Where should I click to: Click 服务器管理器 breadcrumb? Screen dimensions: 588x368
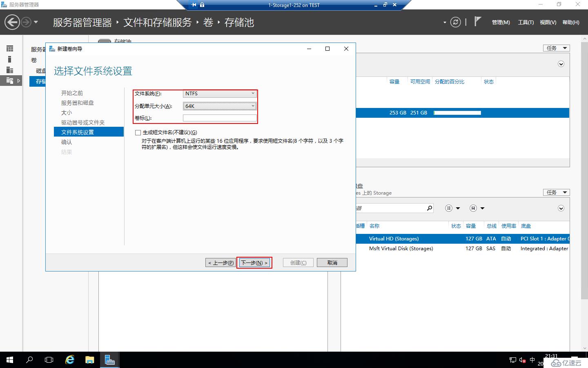tap(82, 22)
